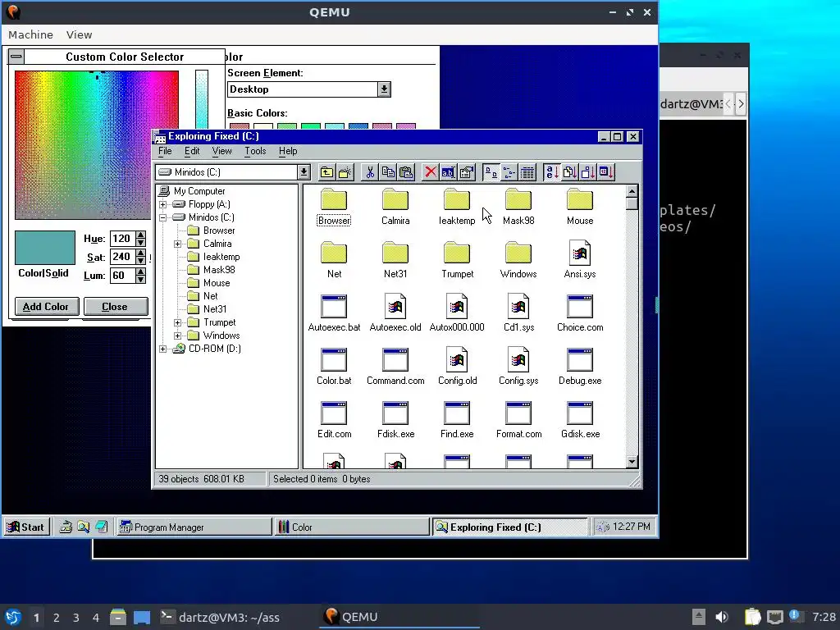Click the Add Color button
Image resolution: width=840 pixels, height=630 pixels.
(47, 307)
